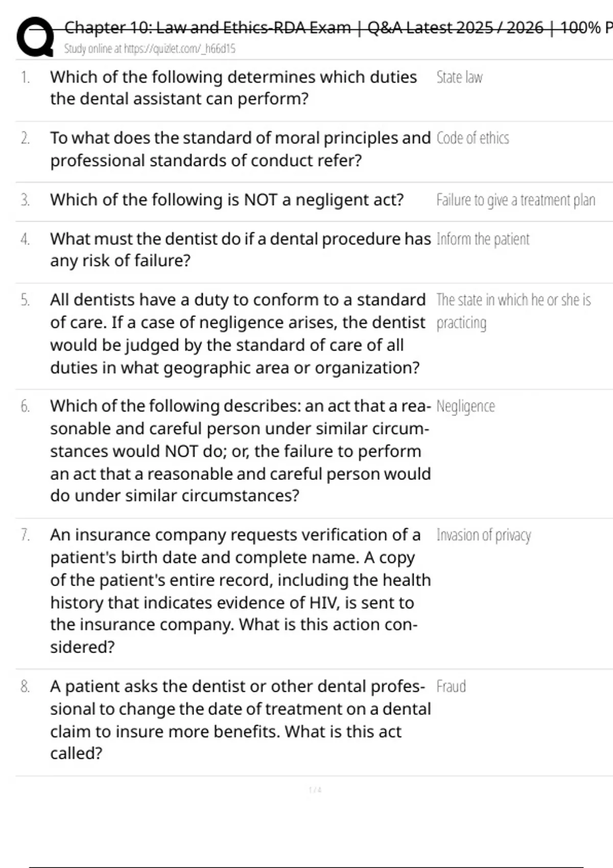Image resolution: width=613 pixels, height=868 pixels.
Task: Click the page number indicator at bottom
Action: tap(315, 790)
